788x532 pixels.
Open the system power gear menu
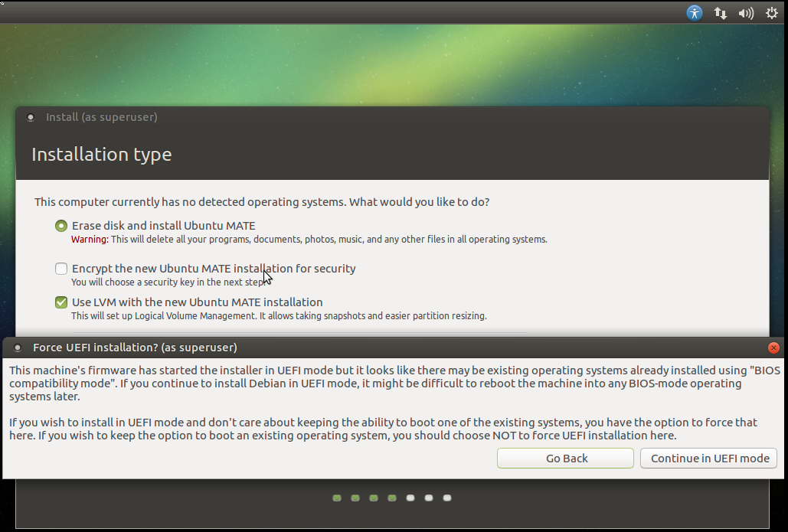[x=771, y=13]
